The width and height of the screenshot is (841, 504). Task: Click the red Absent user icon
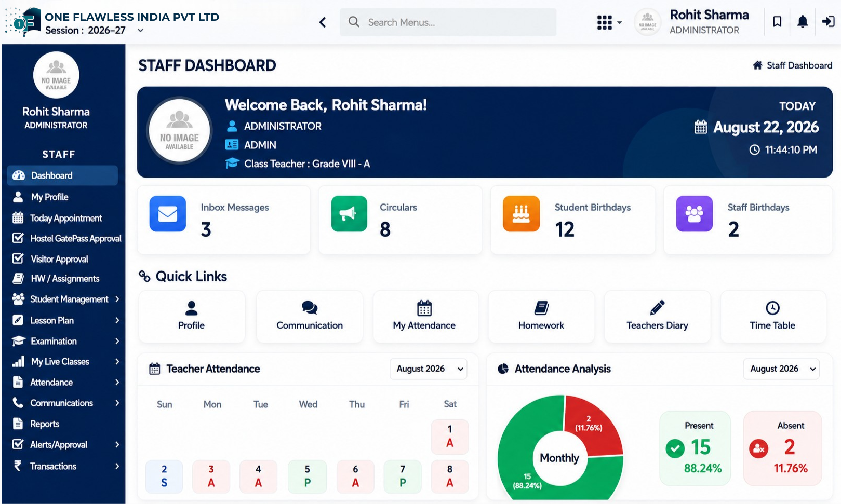758,448
